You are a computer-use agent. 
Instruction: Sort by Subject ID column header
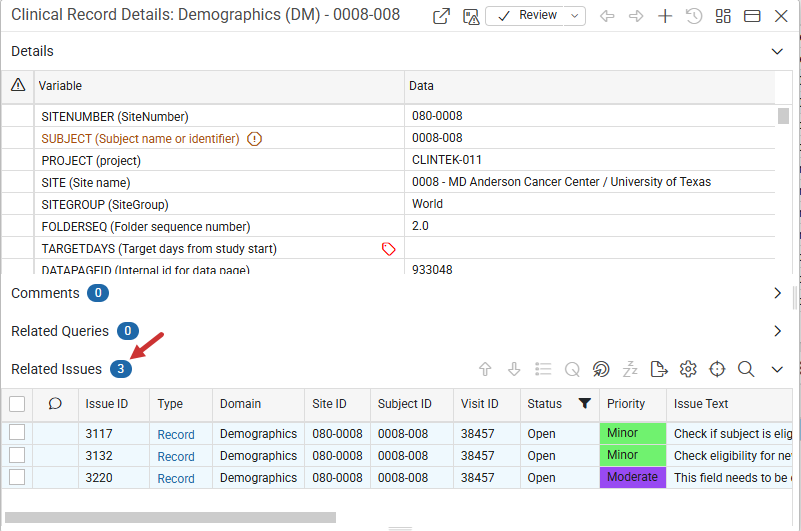tap(405, 404)
